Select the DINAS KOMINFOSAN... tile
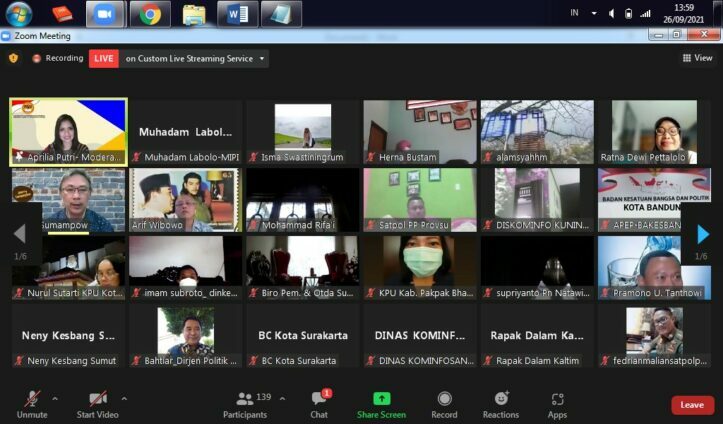The image size is (723, 424). [x=420, y=335]
